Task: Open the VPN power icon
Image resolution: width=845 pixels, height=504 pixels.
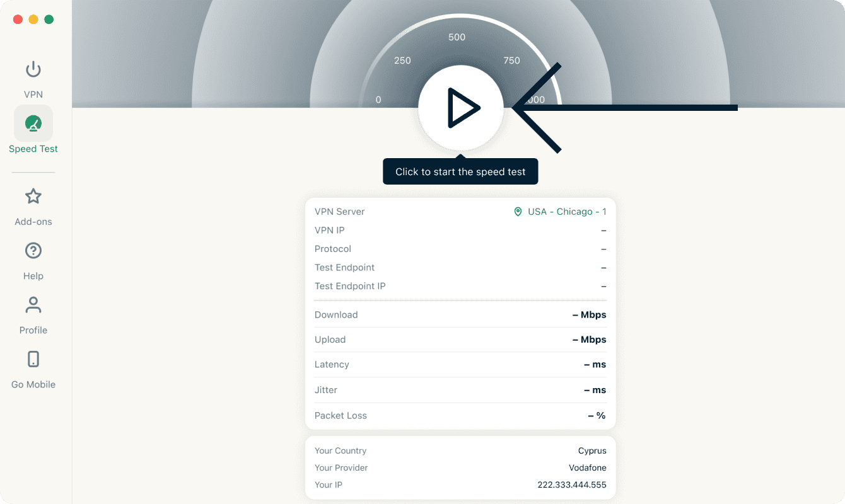Action: 33,69
